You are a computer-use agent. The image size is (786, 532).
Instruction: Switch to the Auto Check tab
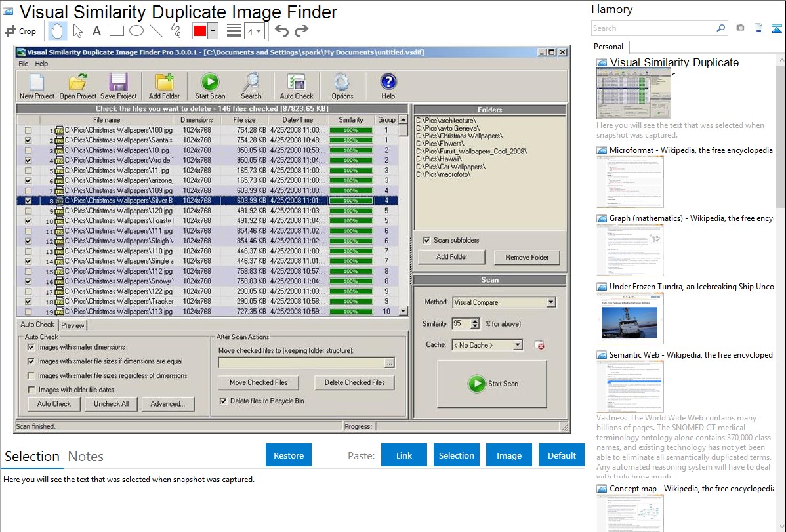[37, 325]
